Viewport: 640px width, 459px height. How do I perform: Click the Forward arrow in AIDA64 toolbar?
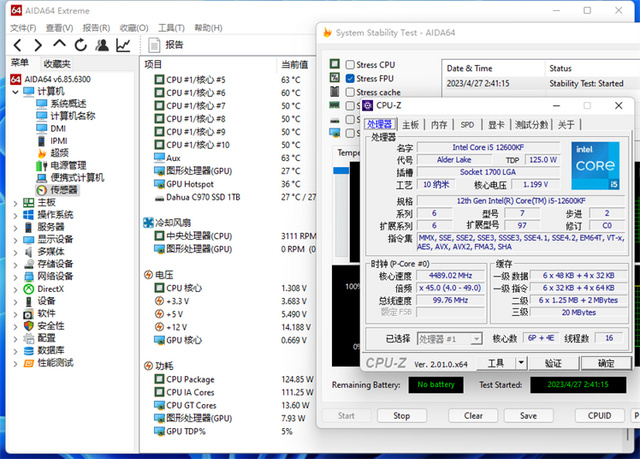[37, 45]
